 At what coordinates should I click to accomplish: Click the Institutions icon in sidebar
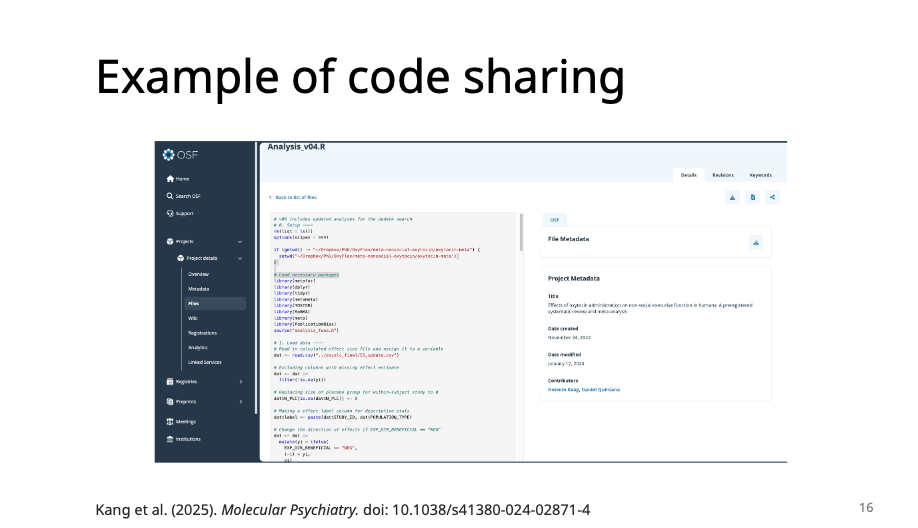170,438
